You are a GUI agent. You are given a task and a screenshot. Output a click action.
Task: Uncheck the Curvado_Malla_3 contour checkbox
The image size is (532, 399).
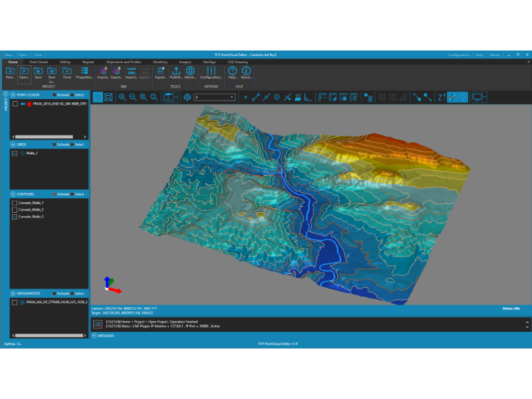click(15, 217)
